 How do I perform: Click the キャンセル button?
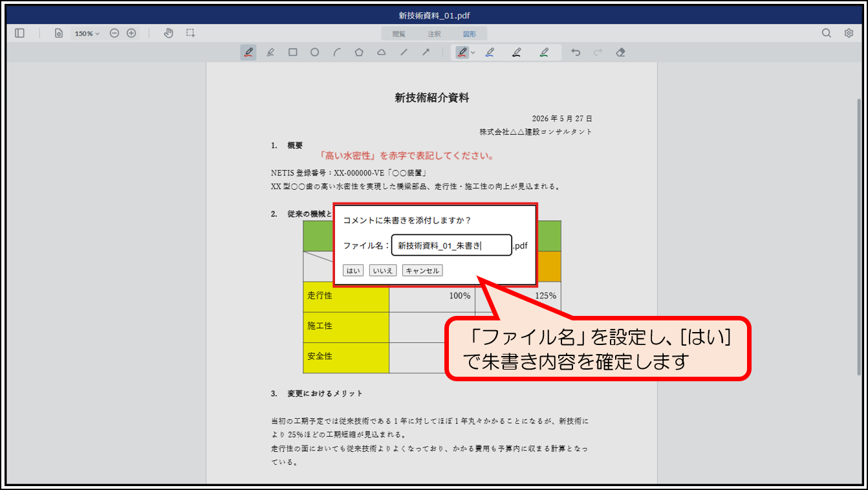(422, 271)
